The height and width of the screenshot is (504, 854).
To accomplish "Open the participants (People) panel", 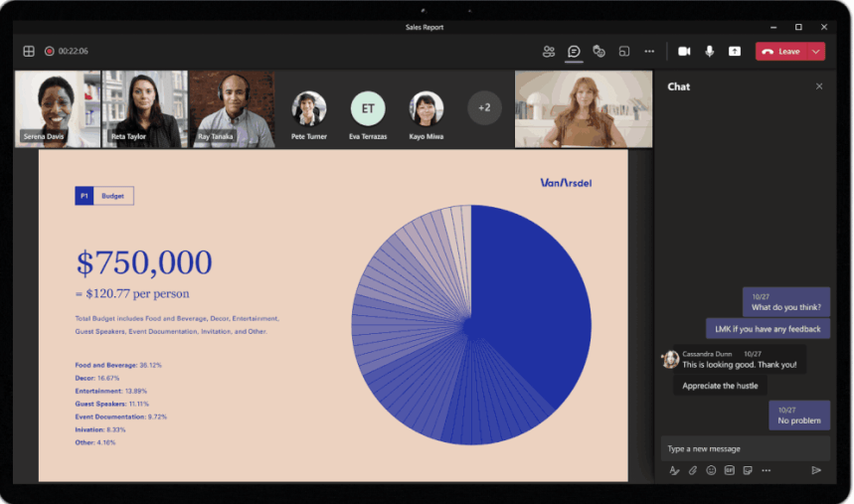I will coord(548,51).
